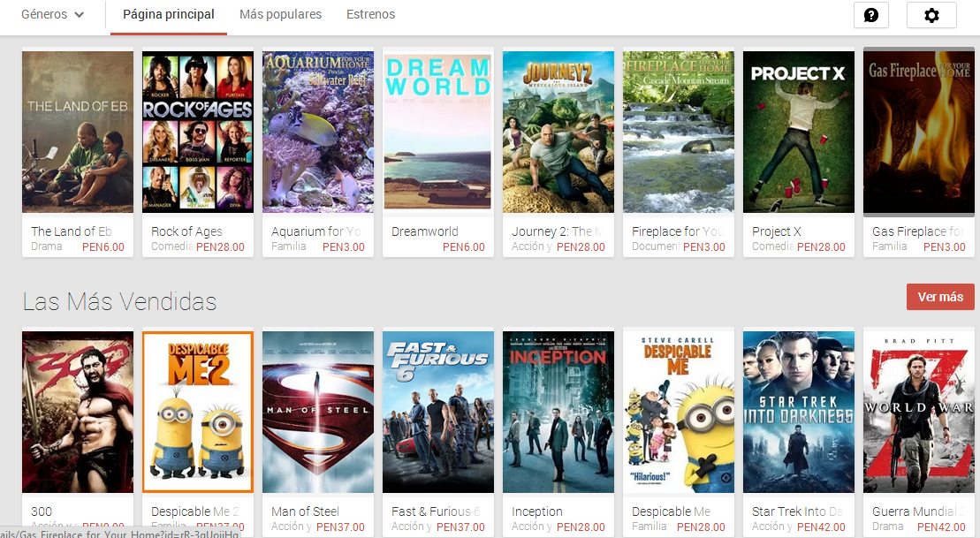Buy Aquarium for Your Home for PEN3.00
980x538 pixels.
[x=343, y=246]
